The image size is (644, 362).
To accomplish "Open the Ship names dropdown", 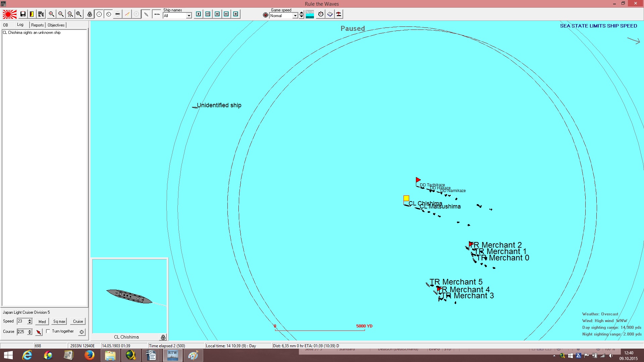I will coord(189,16).
